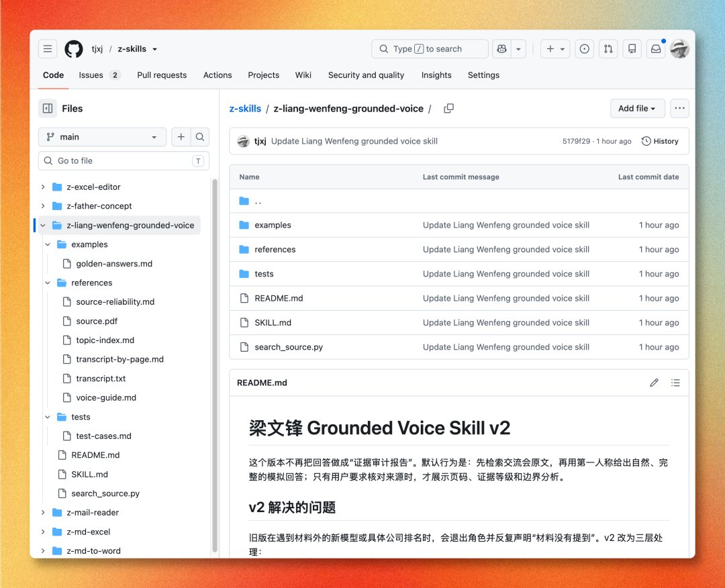Open Security and quality tab
725x588 pixels.
click(x=367, y=75)
